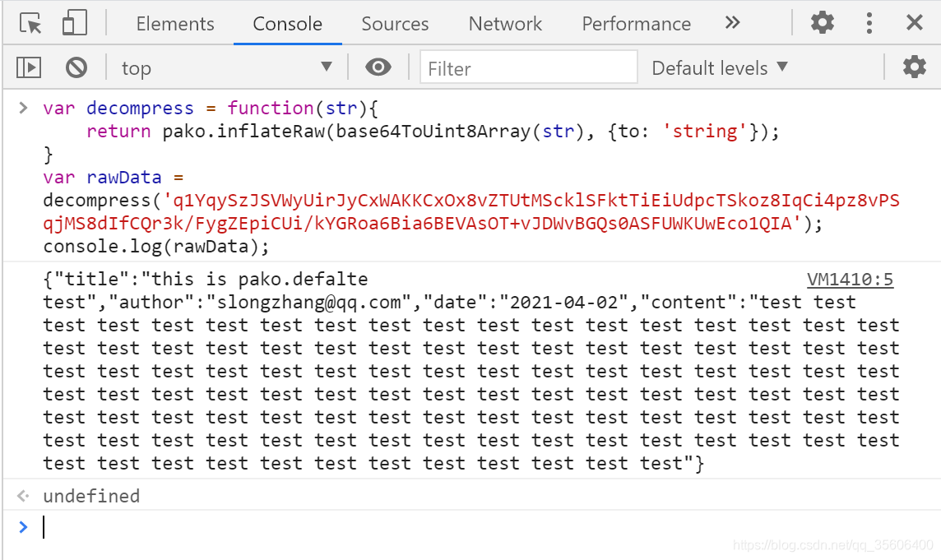Click the var decompress function line
The height and width of the screenshot is (560, 941).
pos(210,109)
